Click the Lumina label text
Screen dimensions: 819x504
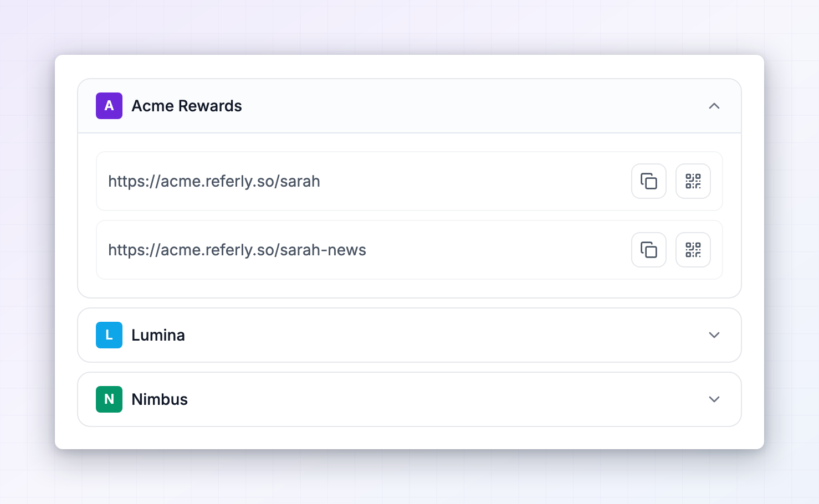[x=158, y=335]
